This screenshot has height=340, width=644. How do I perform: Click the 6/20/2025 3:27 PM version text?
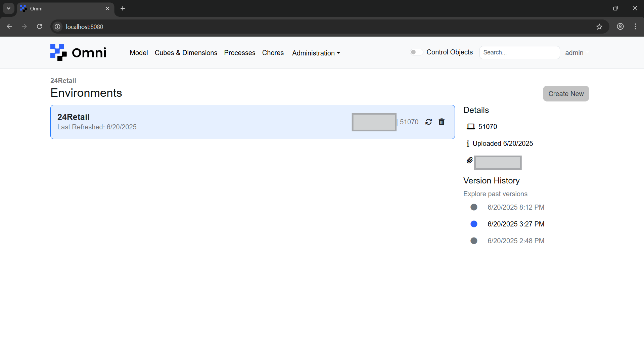[516, 224]
